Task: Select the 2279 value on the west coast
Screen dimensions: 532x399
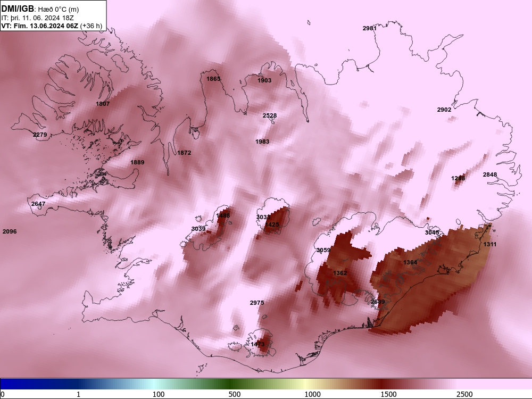Action: (x=40, y=135)
